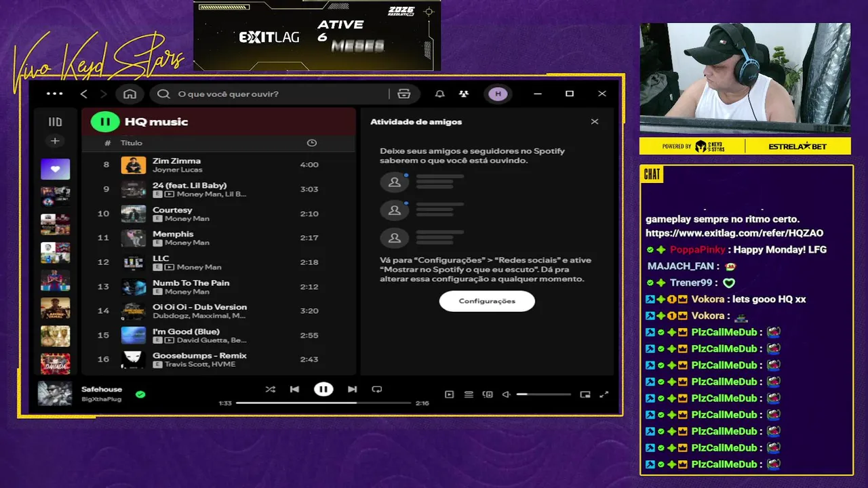Open the queue icon

coord(469,394)
